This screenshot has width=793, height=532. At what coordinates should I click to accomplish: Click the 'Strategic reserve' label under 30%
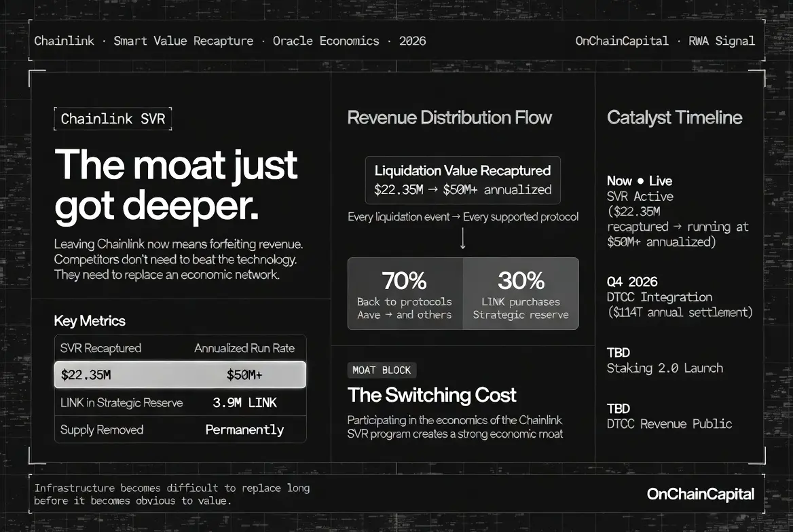tap(521, 315)
